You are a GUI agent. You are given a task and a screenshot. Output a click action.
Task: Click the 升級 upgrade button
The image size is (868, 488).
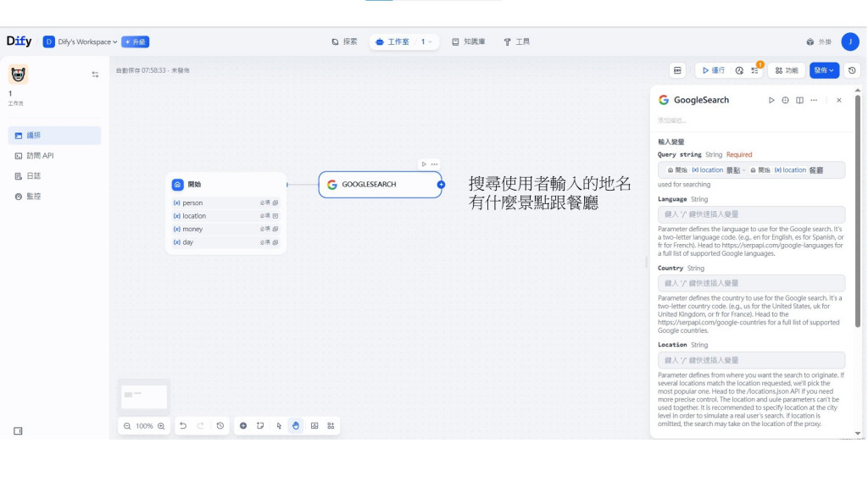(135, 42)
